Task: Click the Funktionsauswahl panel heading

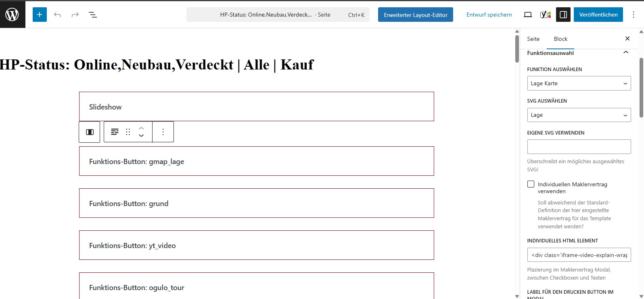Action: [550, 53]
